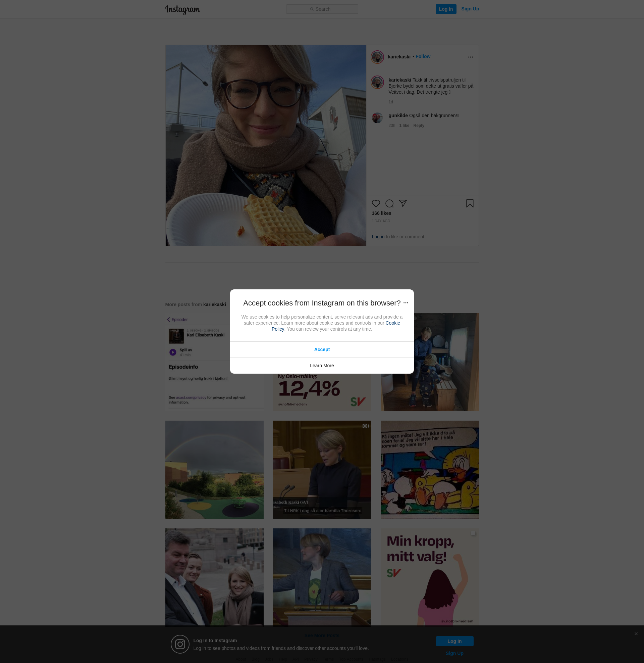Click the comment bubble icon
Screen dimensions: 644x663
[389, 203]
